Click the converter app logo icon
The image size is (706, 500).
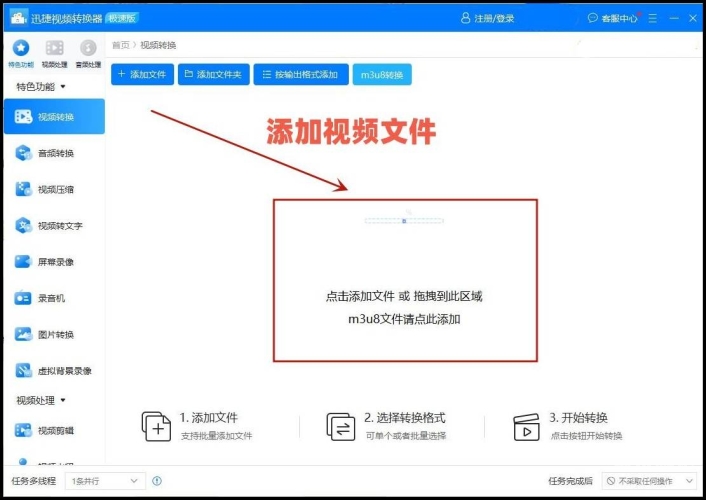tap(18, 18)
